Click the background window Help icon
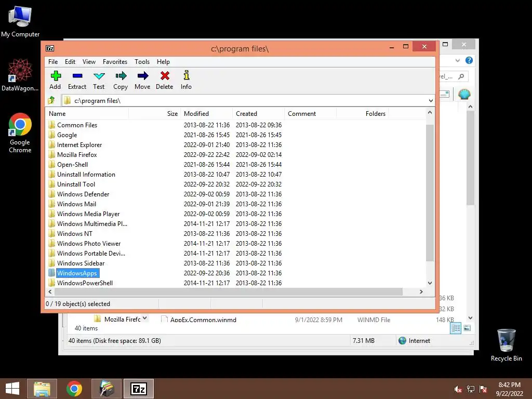 [469, 60]
